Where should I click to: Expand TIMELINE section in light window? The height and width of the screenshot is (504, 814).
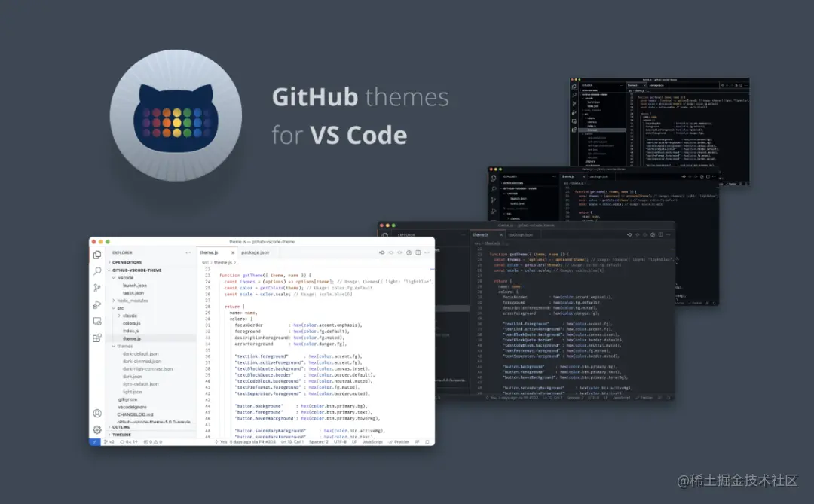point(121,435)
